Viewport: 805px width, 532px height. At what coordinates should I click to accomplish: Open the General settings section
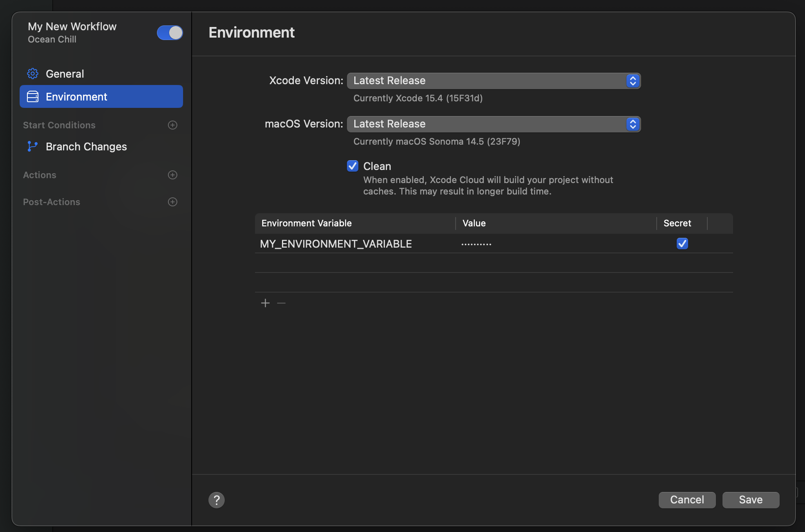point(101,74)
